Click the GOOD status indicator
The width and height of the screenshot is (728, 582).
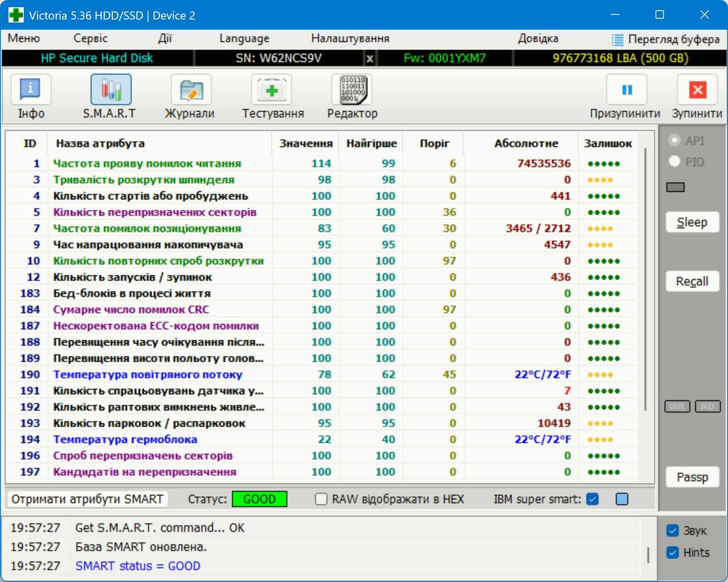(260, 499)
